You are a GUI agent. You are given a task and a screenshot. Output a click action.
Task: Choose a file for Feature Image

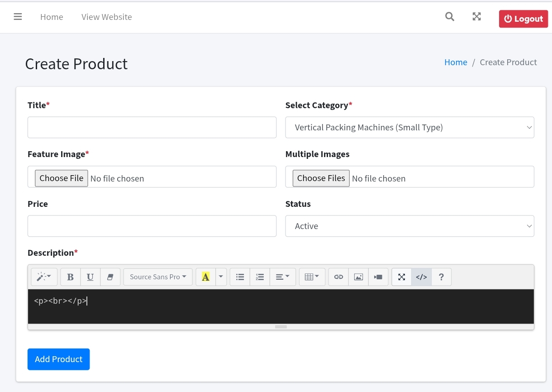tap(62, 178)
